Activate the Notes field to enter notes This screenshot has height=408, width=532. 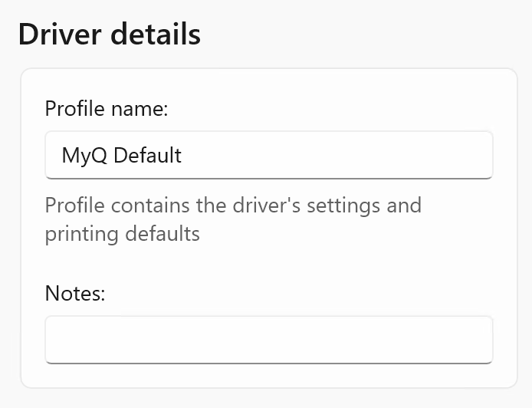pos(268,339)
